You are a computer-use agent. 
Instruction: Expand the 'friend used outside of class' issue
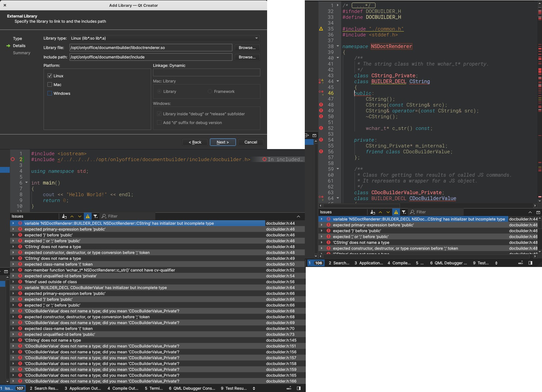click(13, 282)
